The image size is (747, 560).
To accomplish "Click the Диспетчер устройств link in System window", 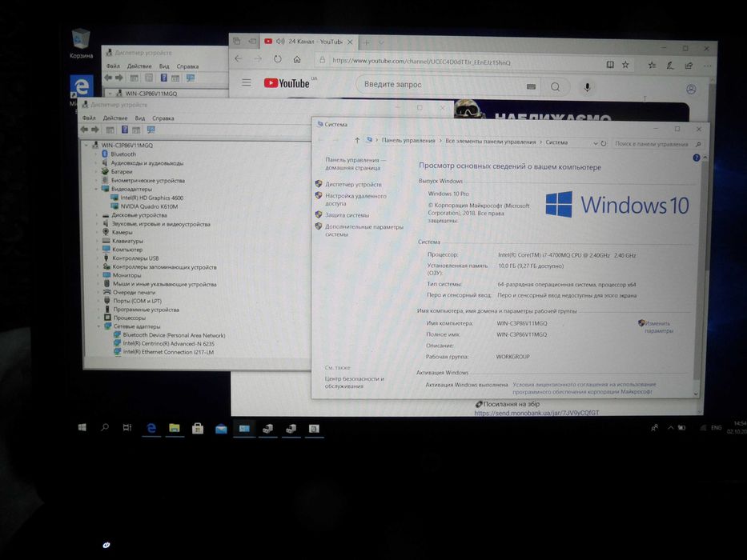I will coord(353,184).
